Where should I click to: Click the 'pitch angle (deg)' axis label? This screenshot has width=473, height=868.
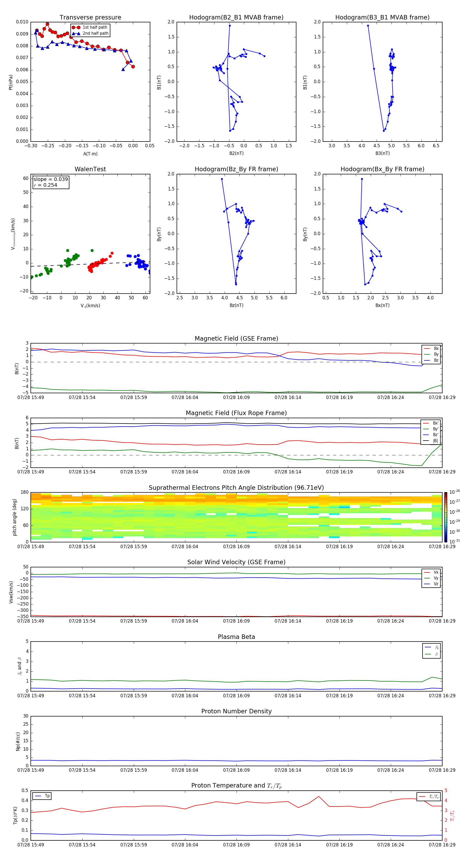(x=14, y=517)
